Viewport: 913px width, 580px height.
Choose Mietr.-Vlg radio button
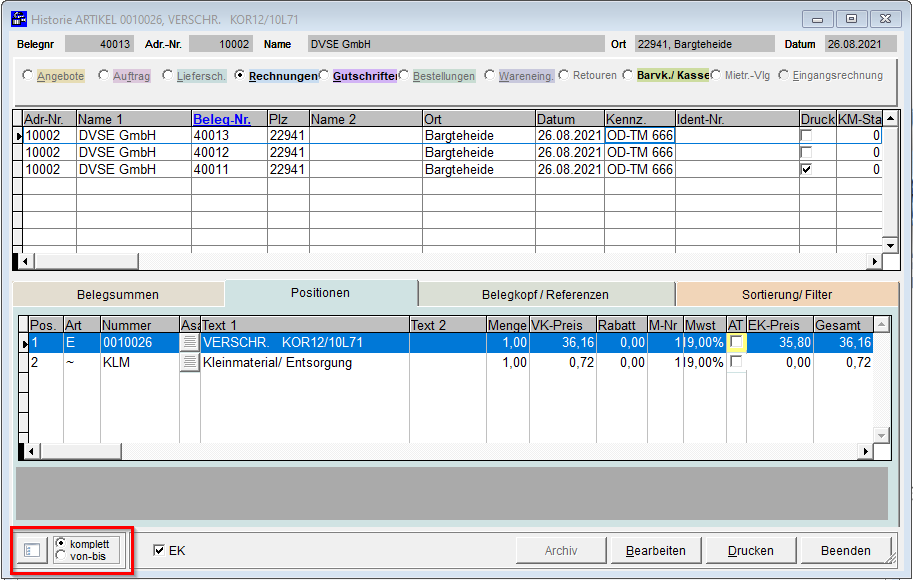coord(716,75)
